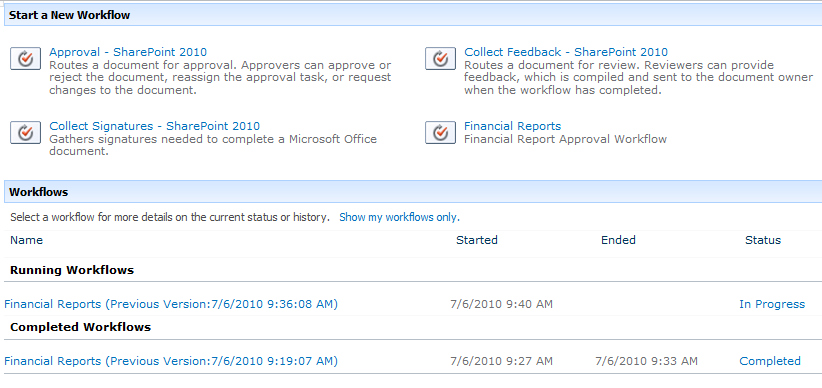Image resolution: width=822 pixels, height=388 pixels.
Task: Click the Select a workflow for more details text
Action: coord(170,217)
